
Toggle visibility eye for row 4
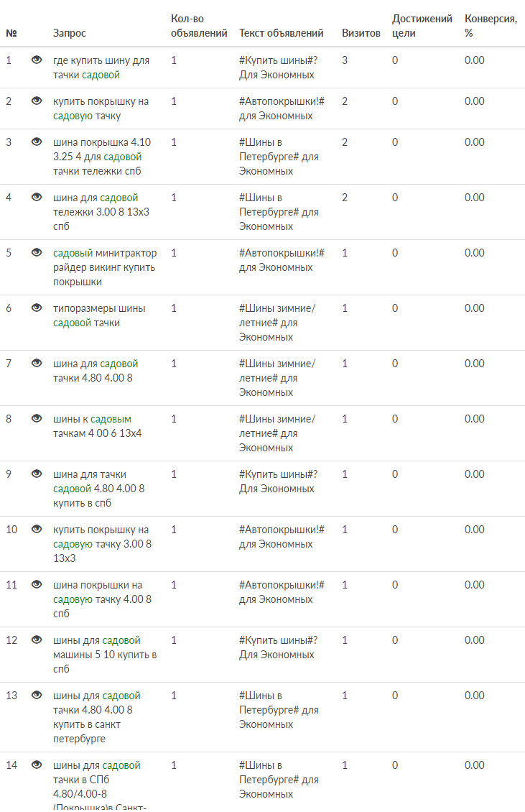pyautogui.click(x=37, y=198)
